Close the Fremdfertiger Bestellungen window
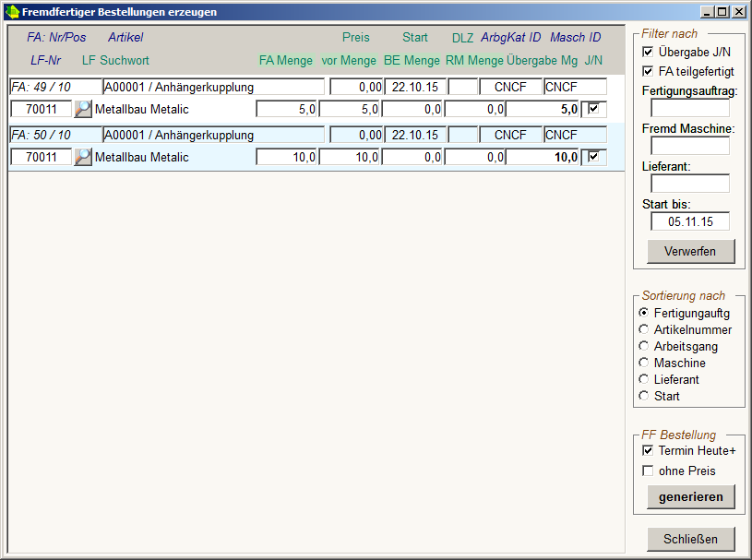 [x=739, y=12]
